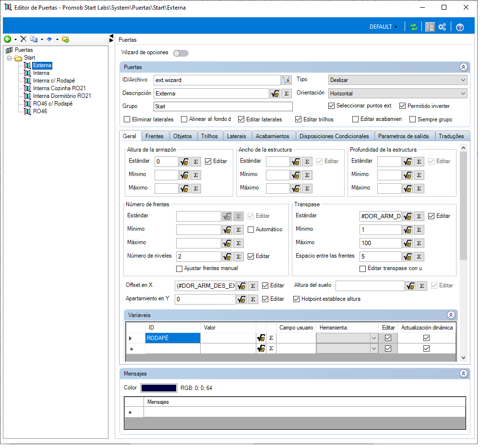Click sigma button for Altura Mínimo
Viewport: 480px width, 448px height.
(x=196, y=175)
